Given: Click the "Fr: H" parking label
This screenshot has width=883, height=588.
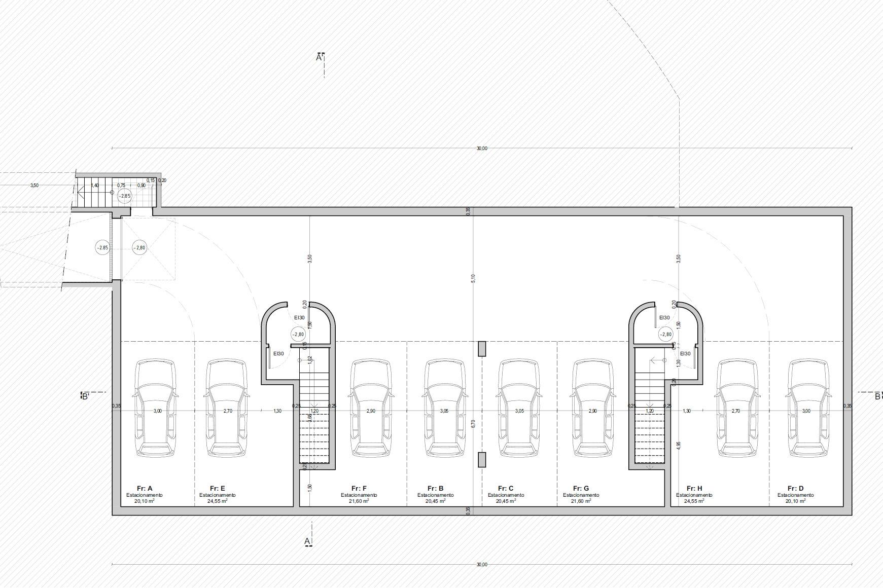Looking at the screenshot, I should (x=694, y=489).
